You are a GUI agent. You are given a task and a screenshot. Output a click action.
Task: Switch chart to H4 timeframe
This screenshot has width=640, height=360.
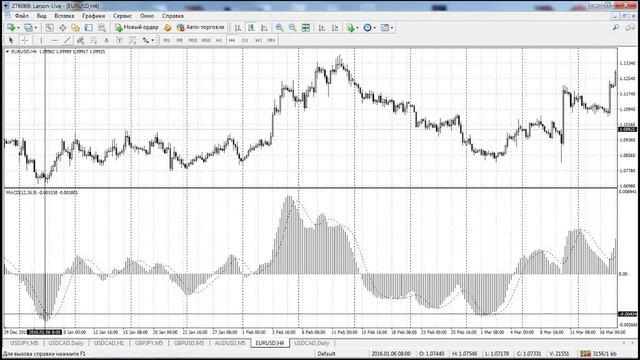[x=232, y=40]
